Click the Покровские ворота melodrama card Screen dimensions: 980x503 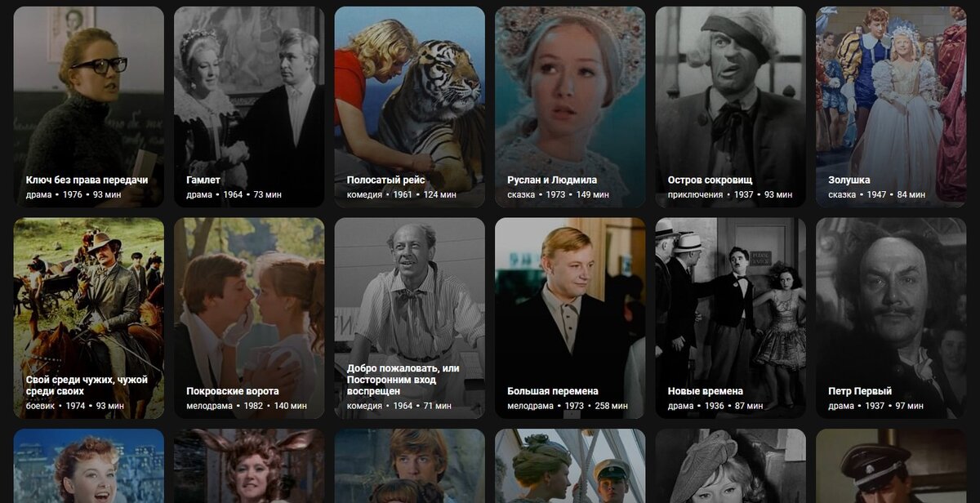coord(249,318)
